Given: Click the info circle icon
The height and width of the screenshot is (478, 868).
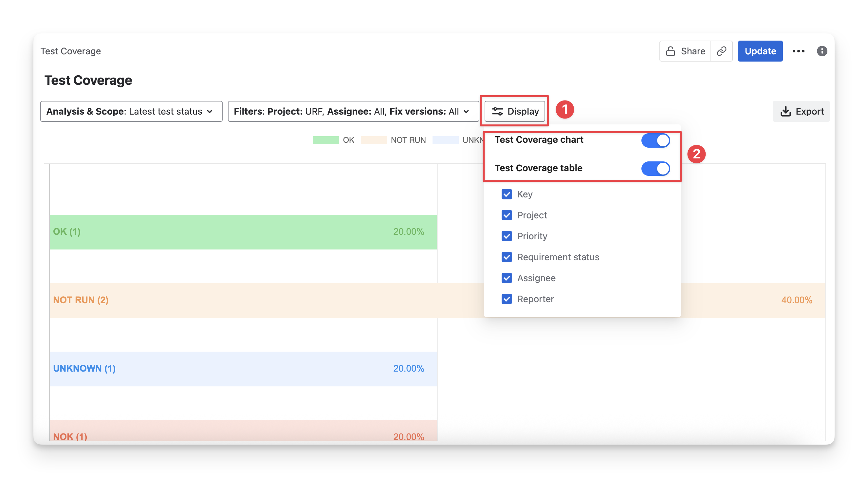Looking at the screenshot, I should point(822,51).
